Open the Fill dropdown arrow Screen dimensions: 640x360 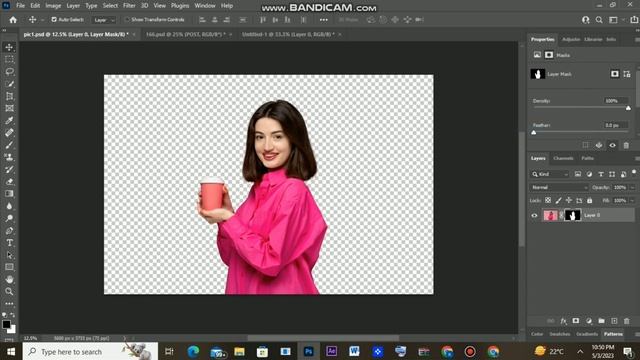pos(632,200)
